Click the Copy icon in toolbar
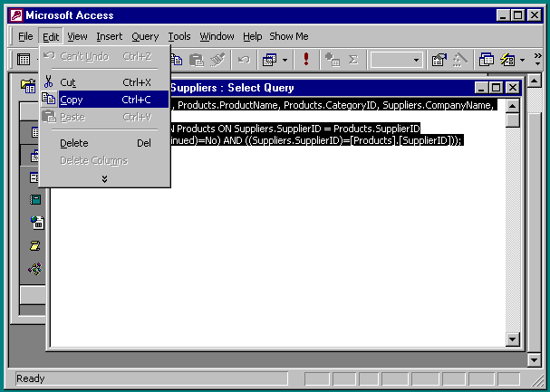This screenshot has height=392, width=550. click(x=176, y=60)
